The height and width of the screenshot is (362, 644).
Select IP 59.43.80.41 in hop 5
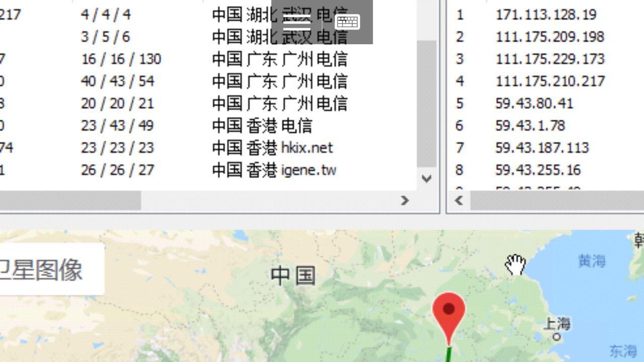534,104
